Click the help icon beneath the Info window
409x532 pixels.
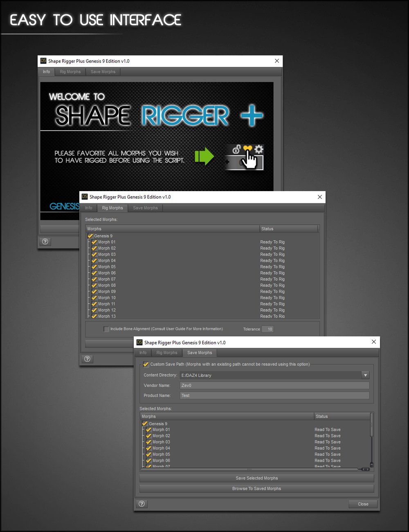click(45, 241)
